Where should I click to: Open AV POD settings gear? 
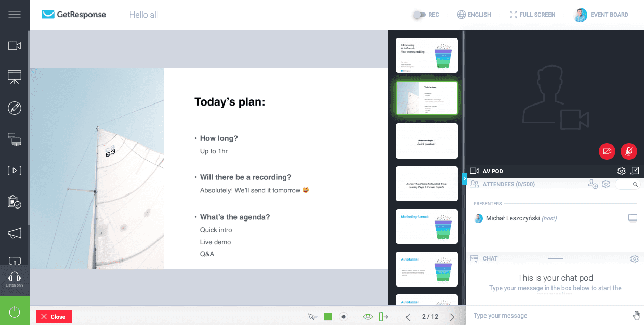click(621, 171)
